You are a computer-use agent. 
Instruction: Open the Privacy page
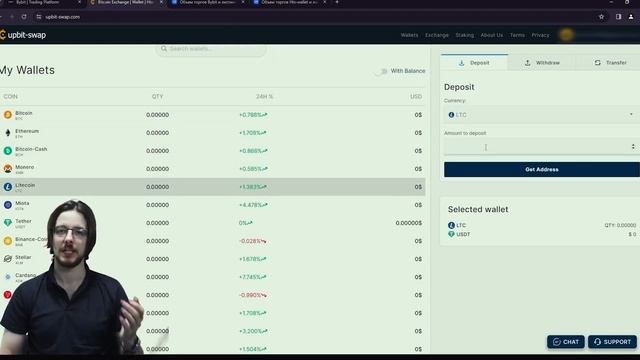[540, 35]
